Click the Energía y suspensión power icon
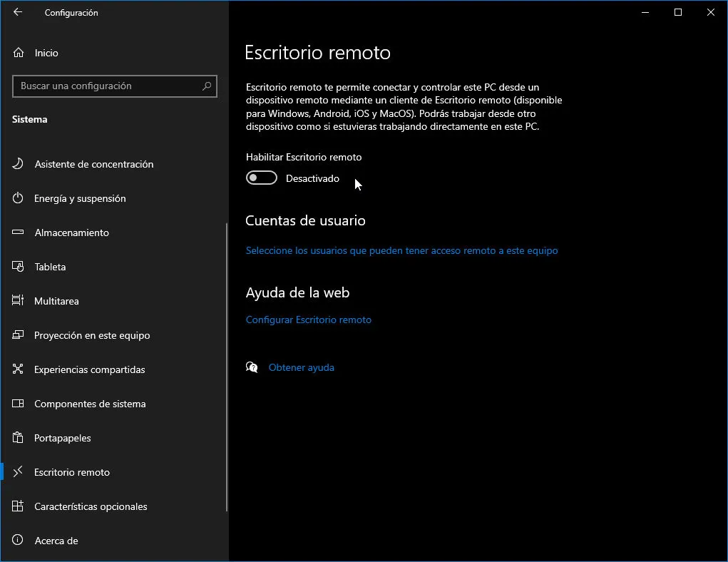 pyautogui.click(x=18, y=198)
